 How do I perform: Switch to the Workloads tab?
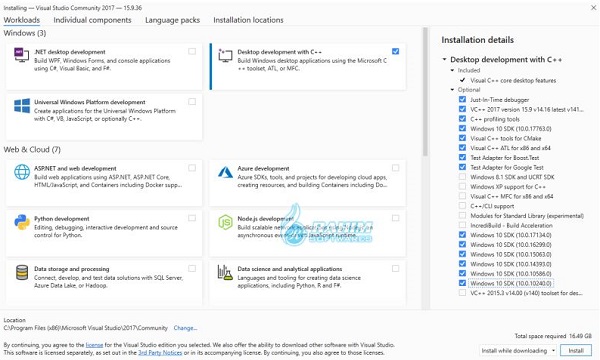(22, 20)
